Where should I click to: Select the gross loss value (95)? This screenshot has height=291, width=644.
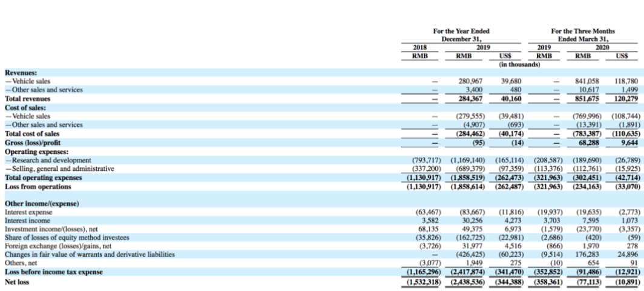coord(478,142)
